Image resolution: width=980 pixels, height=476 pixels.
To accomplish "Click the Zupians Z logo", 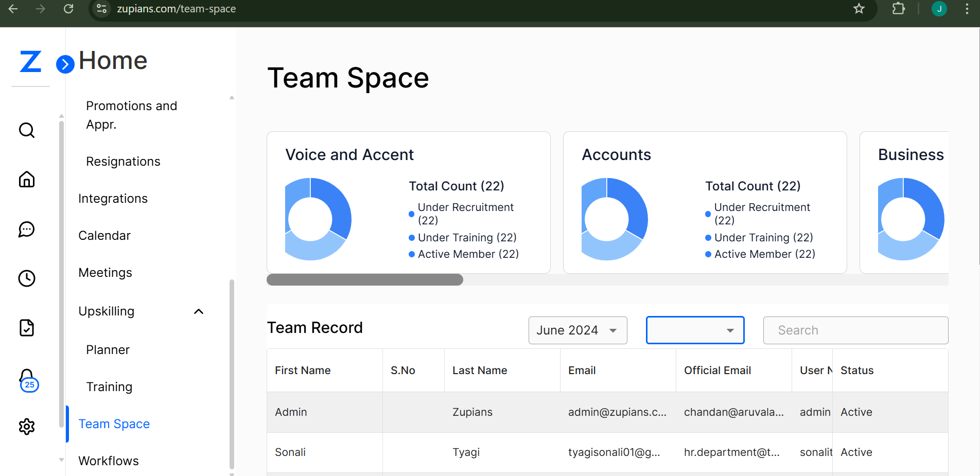I will 30,61.
